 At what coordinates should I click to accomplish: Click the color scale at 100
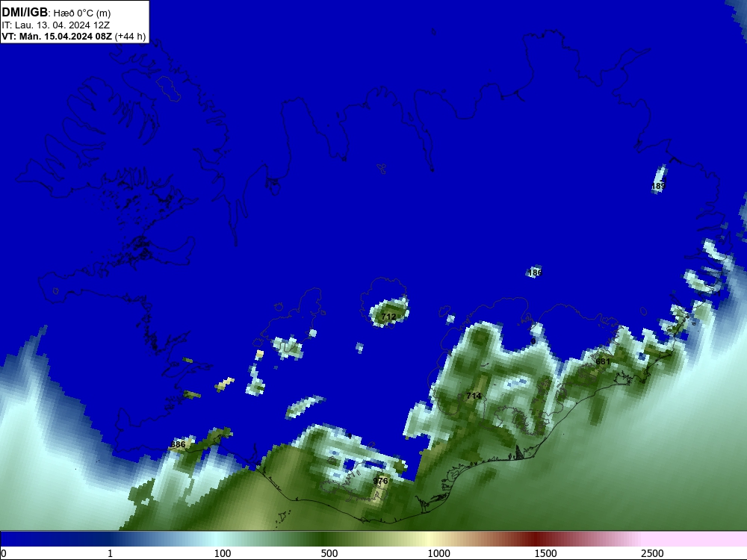pyautogui.click(x=223, y=553)
